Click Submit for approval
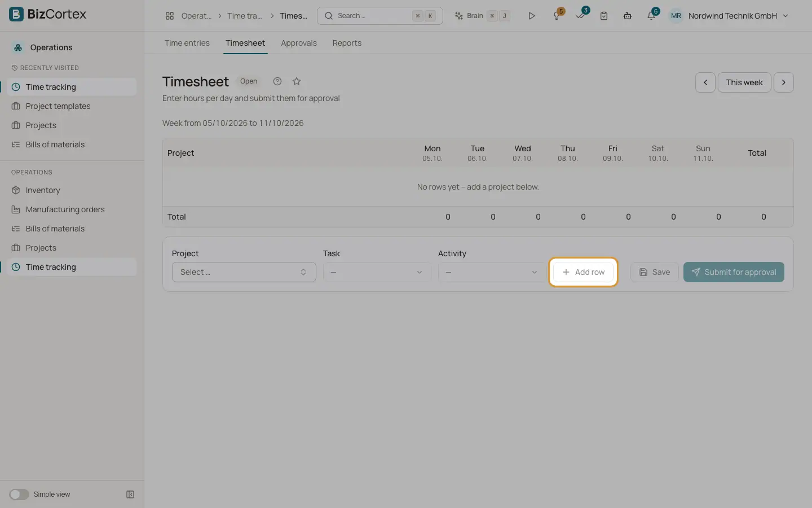Viewport: 812px width, 508px height. (x=734, y=272)
